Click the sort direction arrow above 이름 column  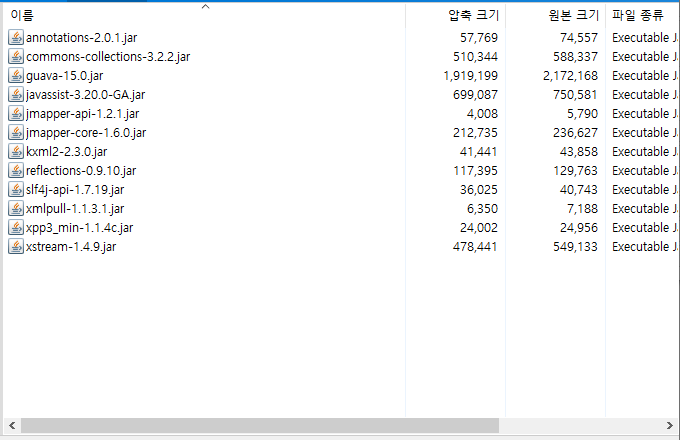tap(206, 7)
